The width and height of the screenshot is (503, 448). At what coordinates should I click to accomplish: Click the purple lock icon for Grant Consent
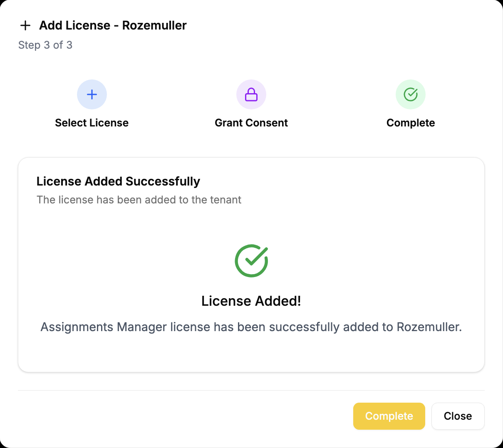click(x=251, y=94)
